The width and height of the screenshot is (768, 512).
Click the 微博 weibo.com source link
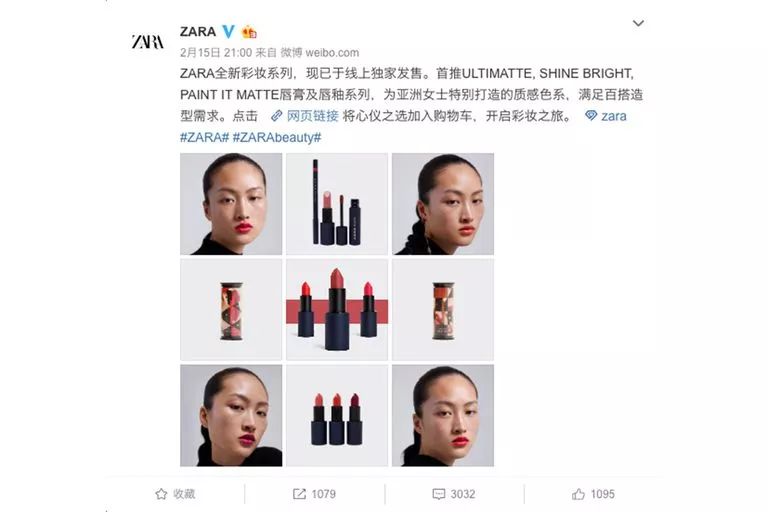[x=320, y=52]
